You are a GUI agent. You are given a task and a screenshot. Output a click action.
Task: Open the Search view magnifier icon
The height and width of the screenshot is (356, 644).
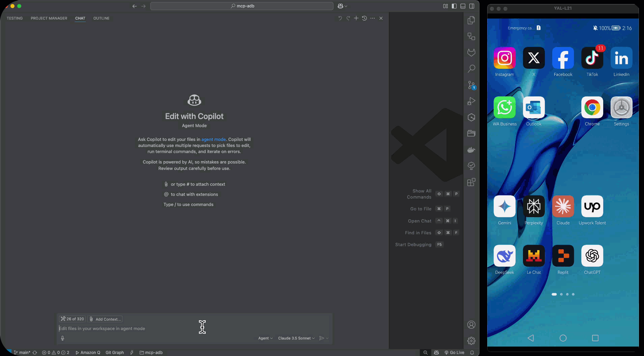tap(471, 69)
